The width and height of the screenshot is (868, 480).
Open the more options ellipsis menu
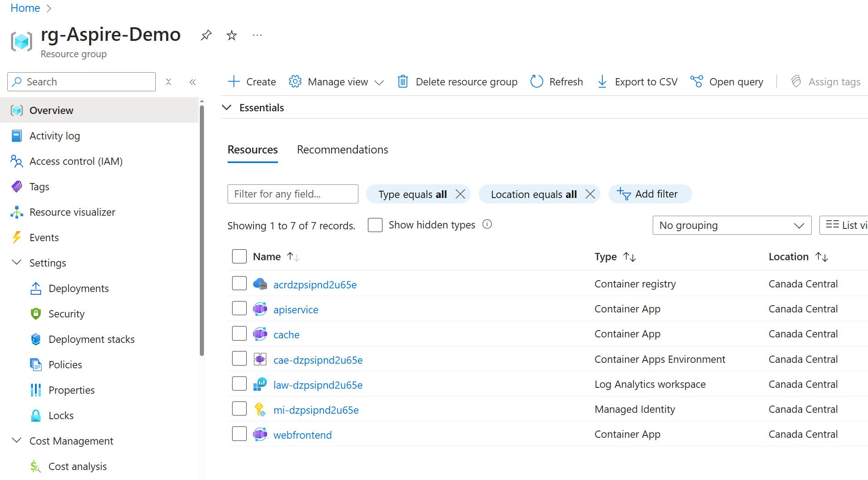coord(257,35)
